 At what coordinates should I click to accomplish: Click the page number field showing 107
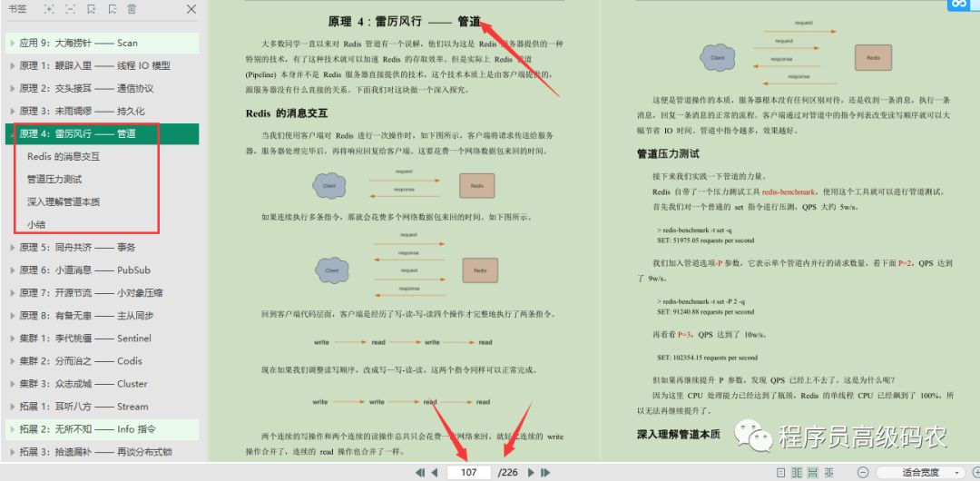pyautogui.click(x=469, y=472)
